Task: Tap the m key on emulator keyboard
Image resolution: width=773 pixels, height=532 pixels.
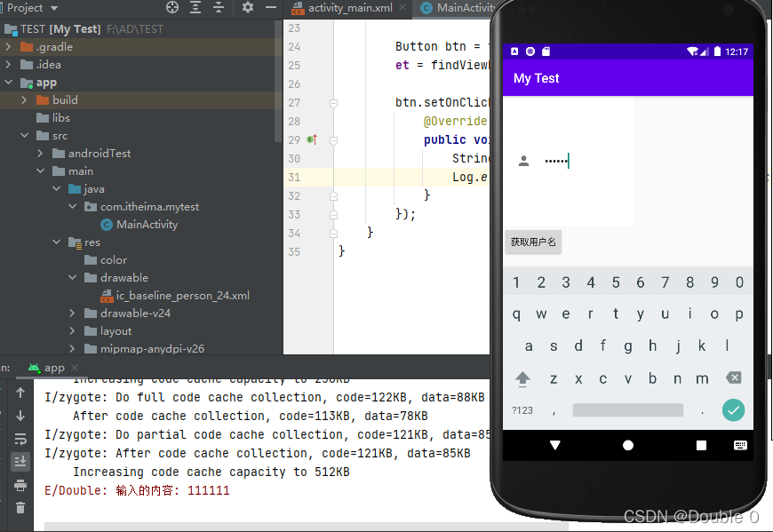Action: click(x=702, y=379)
